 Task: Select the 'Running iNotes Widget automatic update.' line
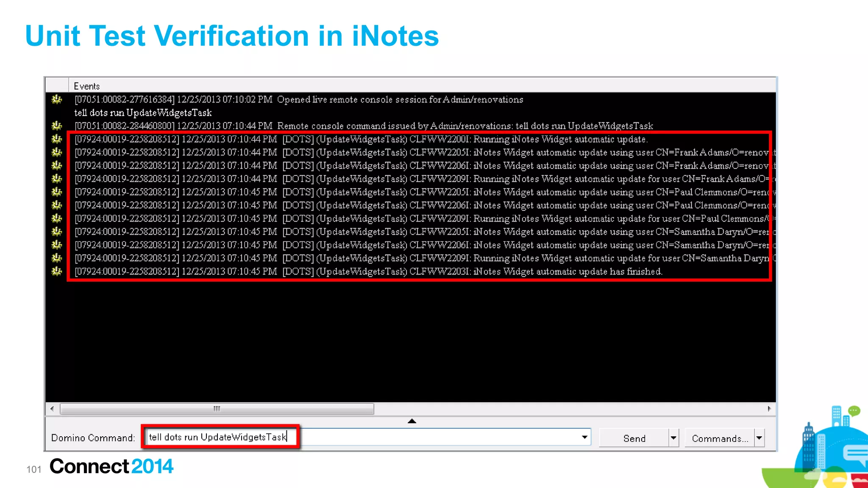361,139
